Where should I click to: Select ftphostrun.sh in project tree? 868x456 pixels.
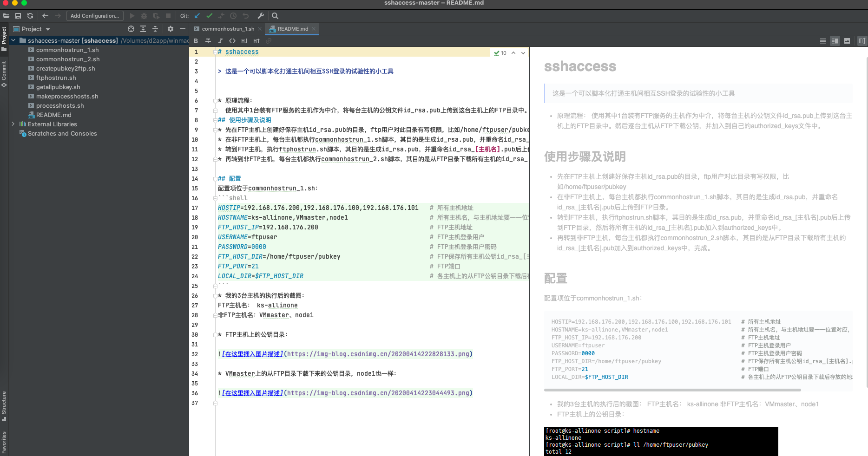[x=56, y=78]
